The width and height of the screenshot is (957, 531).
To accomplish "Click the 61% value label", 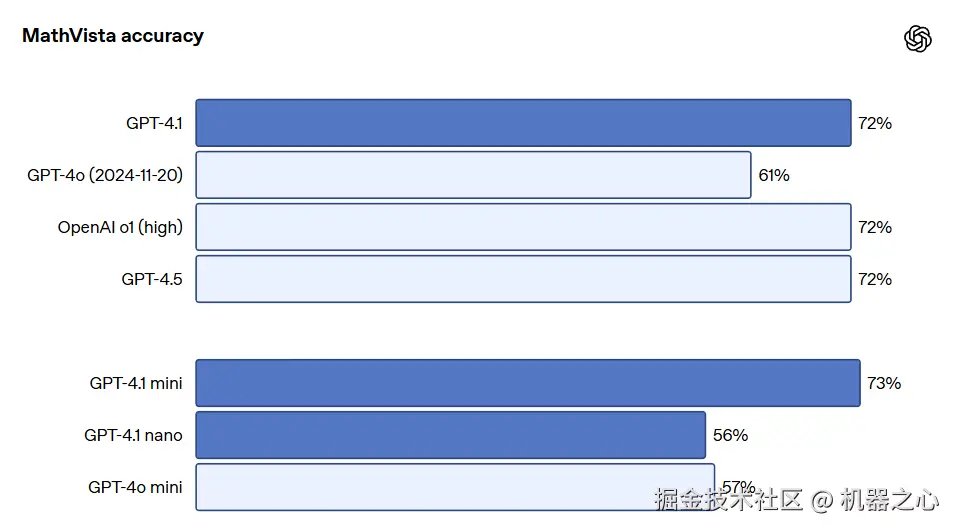I will pos(774,176).
